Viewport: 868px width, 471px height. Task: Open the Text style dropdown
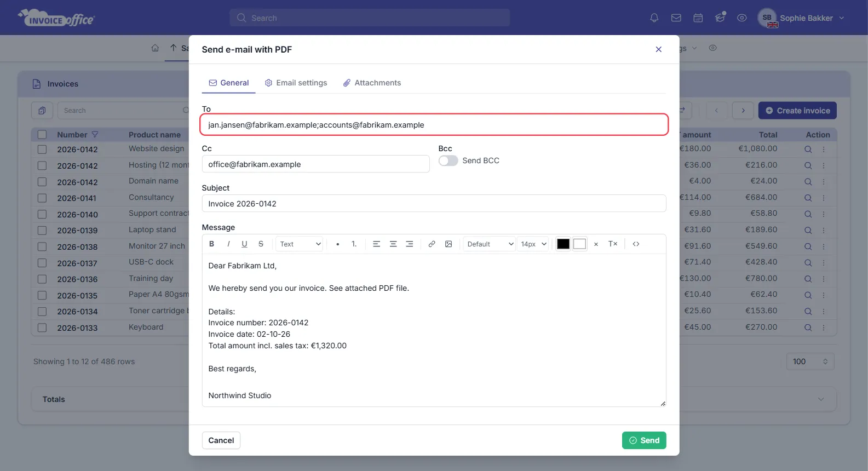[300, 244]
